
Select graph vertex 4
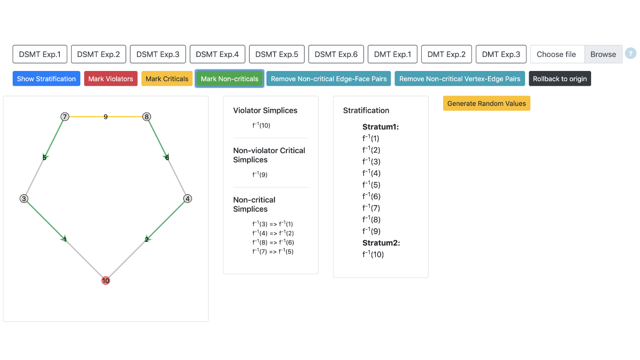click(x=187, y=198)
